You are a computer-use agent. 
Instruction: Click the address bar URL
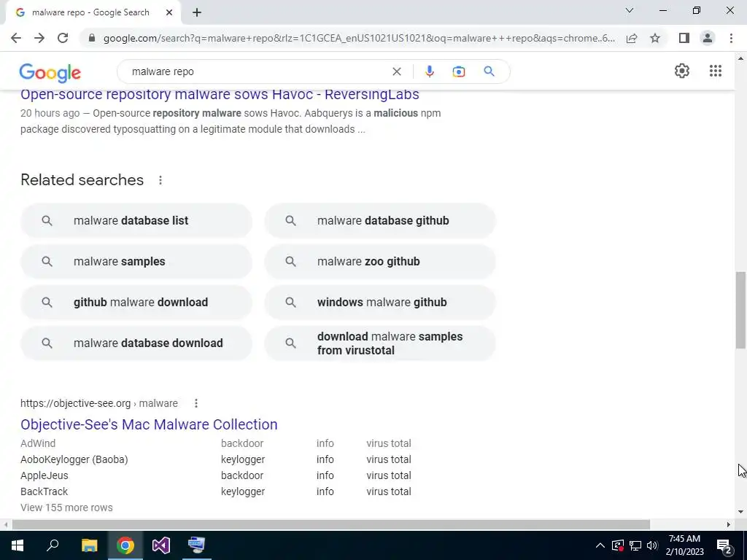(359, 38)
